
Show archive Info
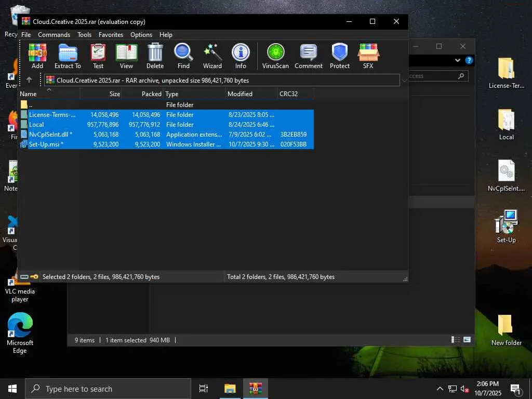pos(241,56)
